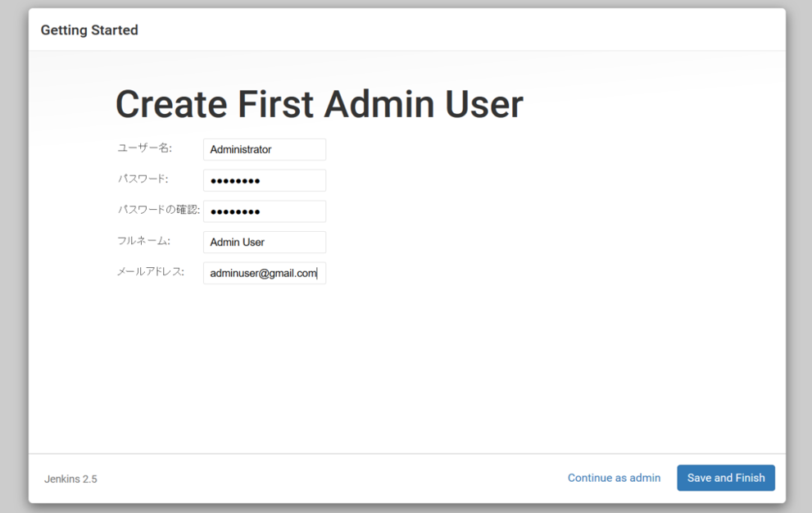Click the Save and Finish button
Image resolution: width=812 pixels, height=513 pixels.
coord(726,478)
